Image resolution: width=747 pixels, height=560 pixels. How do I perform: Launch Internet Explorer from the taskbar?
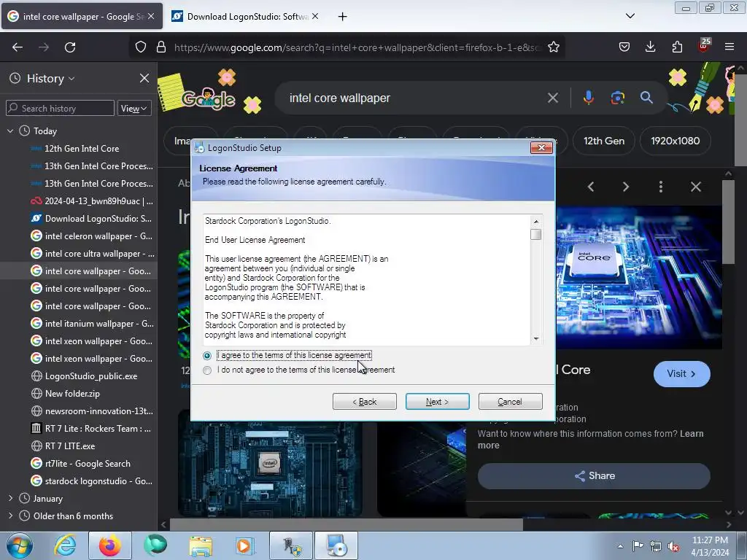tap(65, 545)
